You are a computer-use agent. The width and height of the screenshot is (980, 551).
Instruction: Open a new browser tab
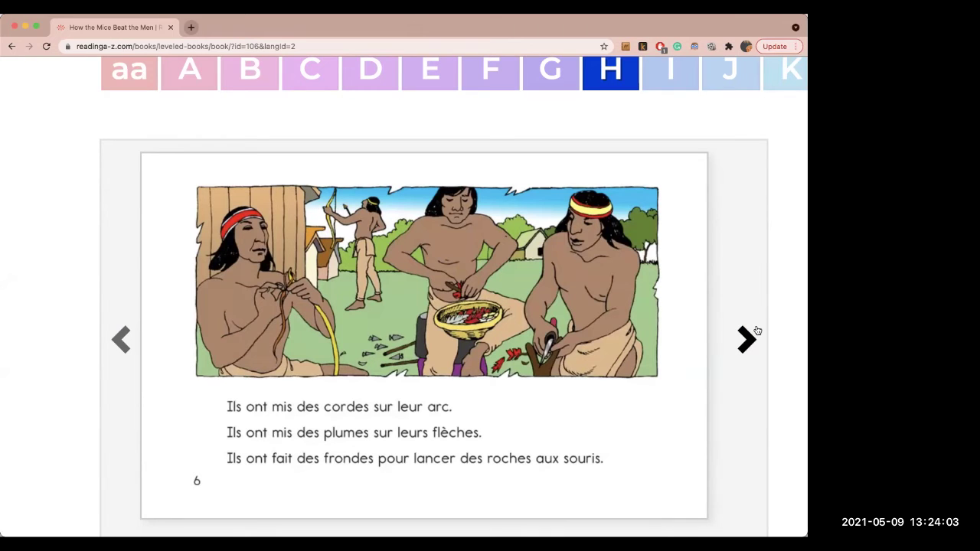point(191,28)
